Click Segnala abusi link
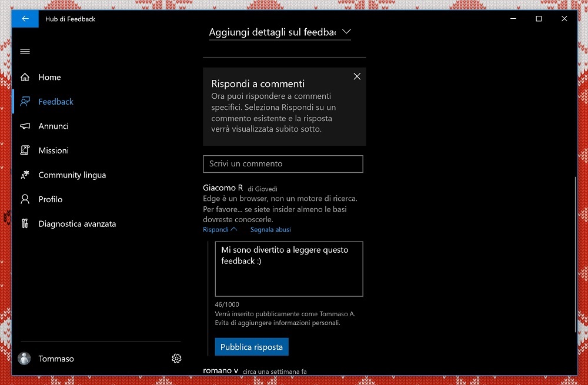This screenshot has height=385, width=588. 270,229
